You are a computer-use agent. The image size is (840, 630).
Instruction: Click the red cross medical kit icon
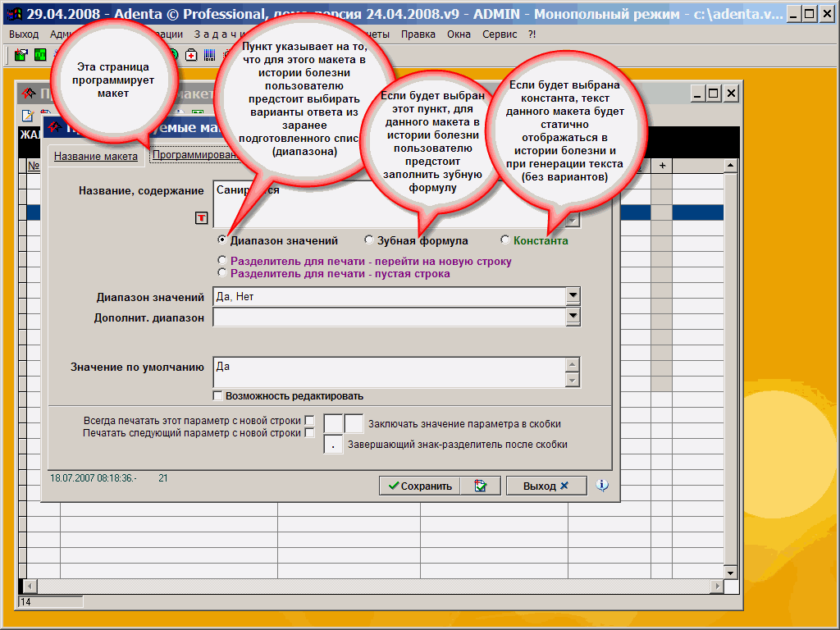(x=191, y=55)
